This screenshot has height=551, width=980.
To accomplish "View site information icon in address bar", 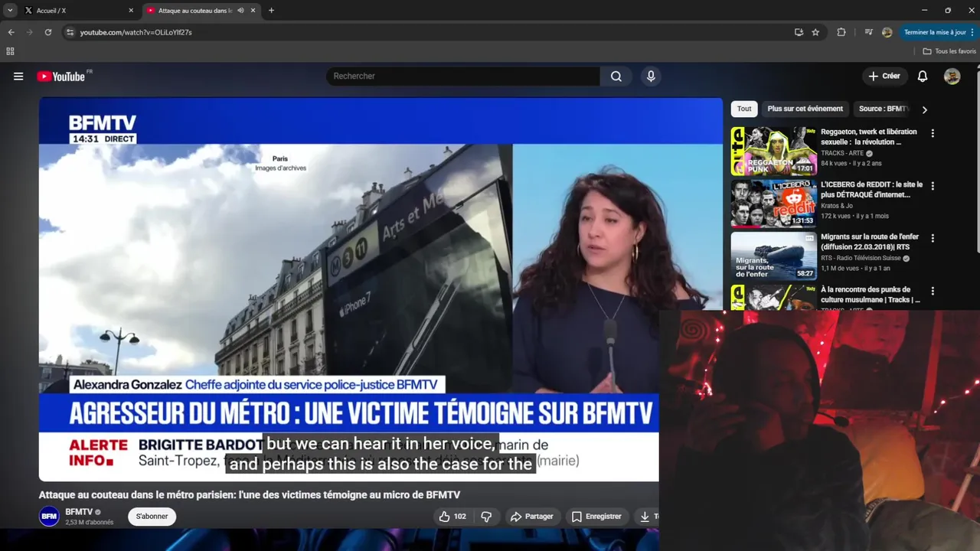I will point(70,32).
